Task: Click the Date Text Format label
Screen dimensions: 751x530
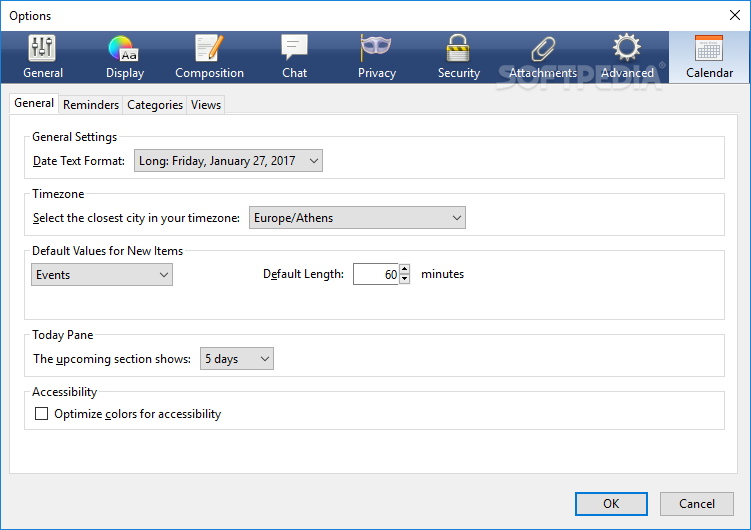Action: click(x=79, y=161)
